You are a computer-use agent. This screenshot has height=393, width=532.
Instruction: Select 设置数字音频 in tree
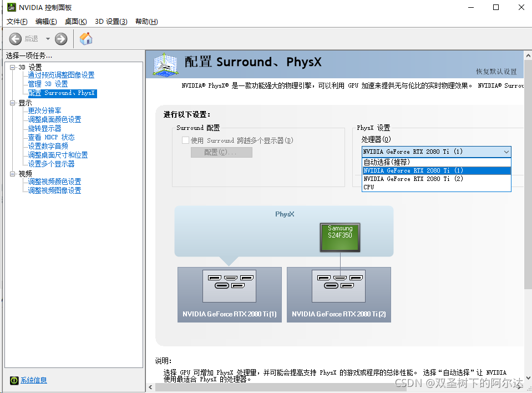tap(48, 146)
